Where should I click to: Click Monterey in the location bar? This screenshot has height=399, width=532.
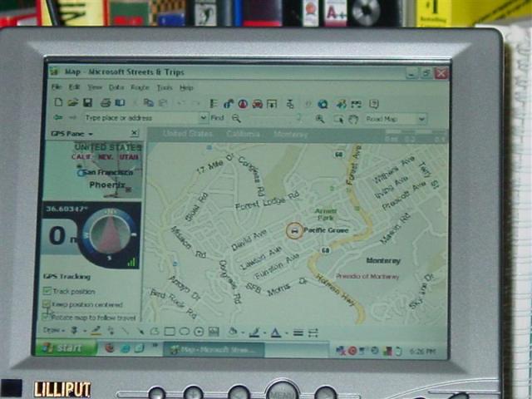[x=290, y=135]
